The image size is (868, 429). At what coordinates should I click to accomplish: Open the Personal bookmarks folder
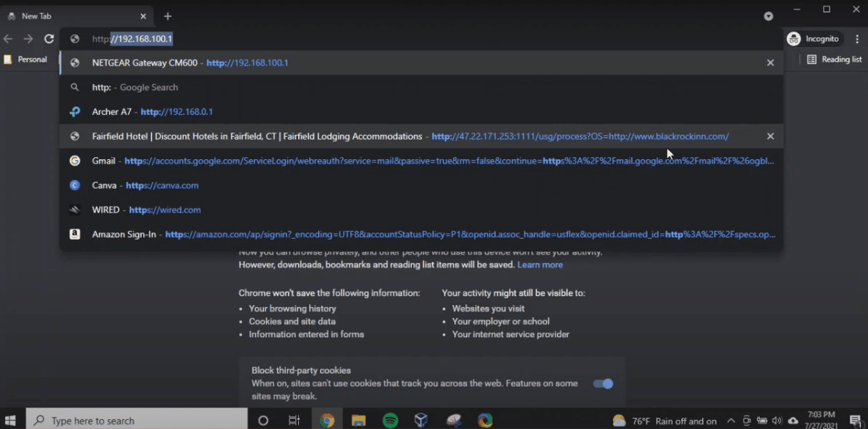click(26, 59)
